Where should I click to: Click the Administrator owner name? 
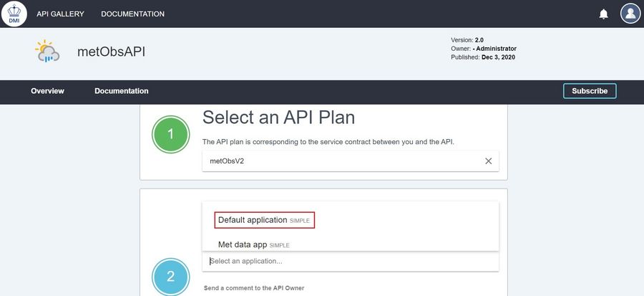click(492, 49)
